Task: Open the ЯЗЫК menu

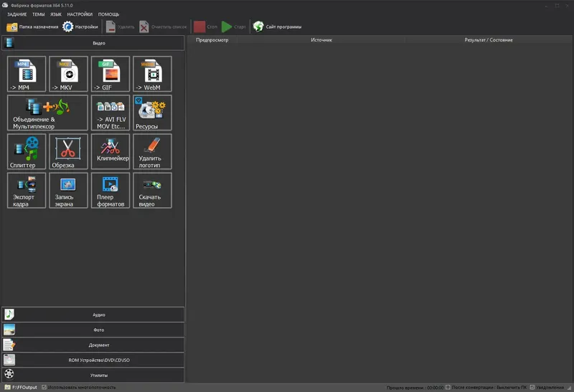Action: click(56, 14)
